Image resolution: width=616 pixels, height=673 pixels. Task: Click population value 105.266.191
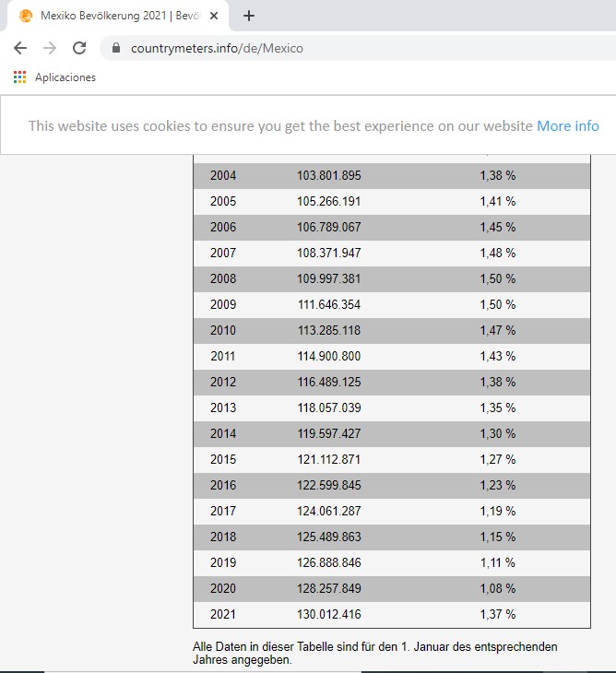pyautogui.click(x=329, y=201)
